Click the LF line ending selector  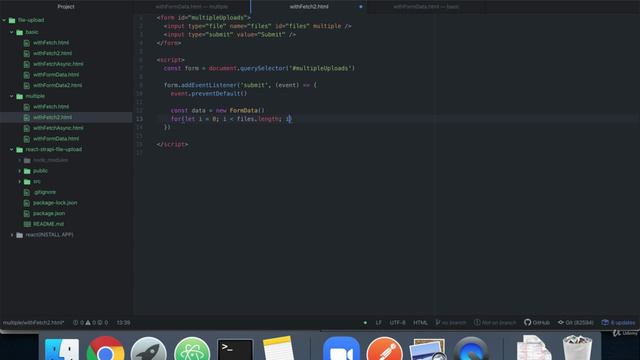point(378,322)
